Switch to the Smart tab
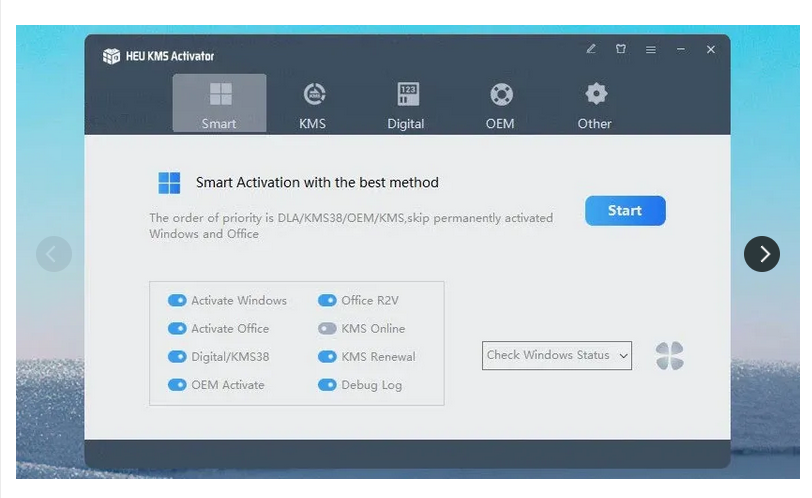 tap(220, 103)
